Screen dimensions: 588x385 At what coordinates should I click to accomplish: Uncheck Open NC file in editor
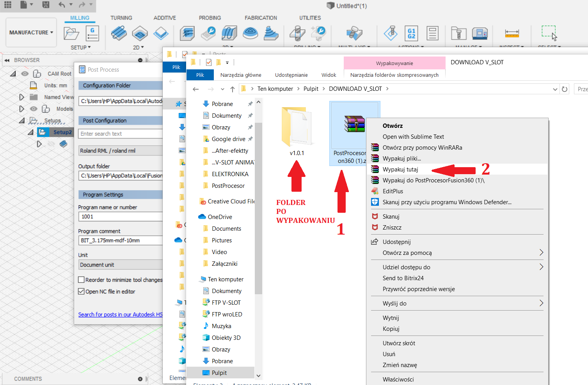[81, 291]
